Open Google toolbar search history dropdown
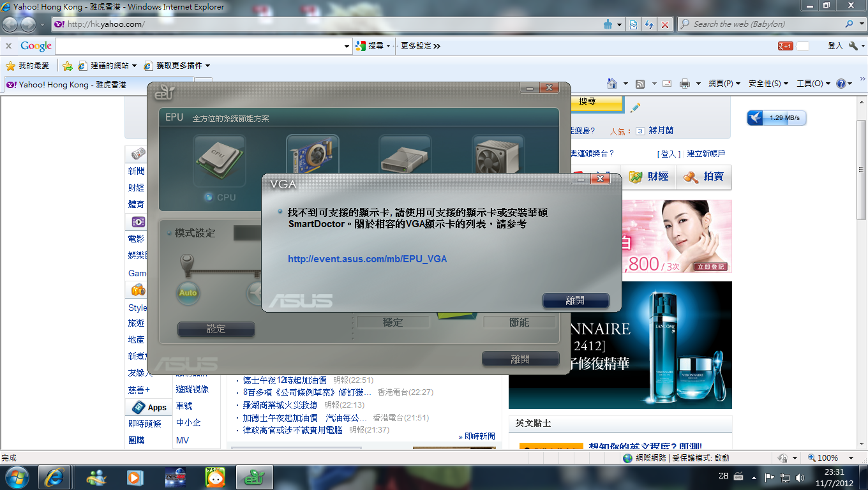Screen dimensions: 868x490 [x=347, y=46]
